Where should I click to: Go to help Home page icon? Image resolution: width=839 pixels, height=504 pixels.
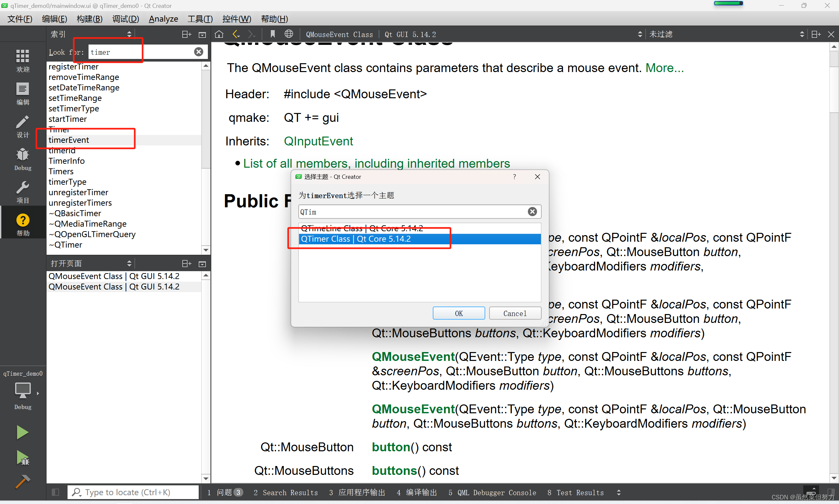point(219,34)
